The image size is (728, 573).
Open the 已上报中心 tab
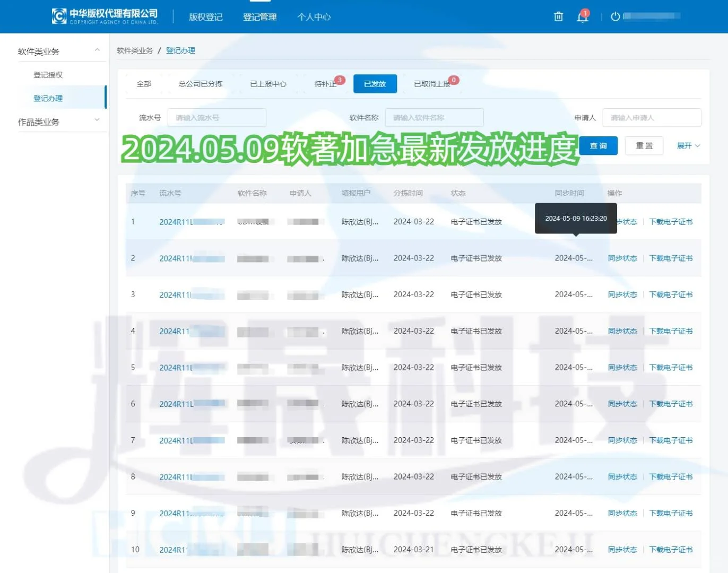[267, 83]
